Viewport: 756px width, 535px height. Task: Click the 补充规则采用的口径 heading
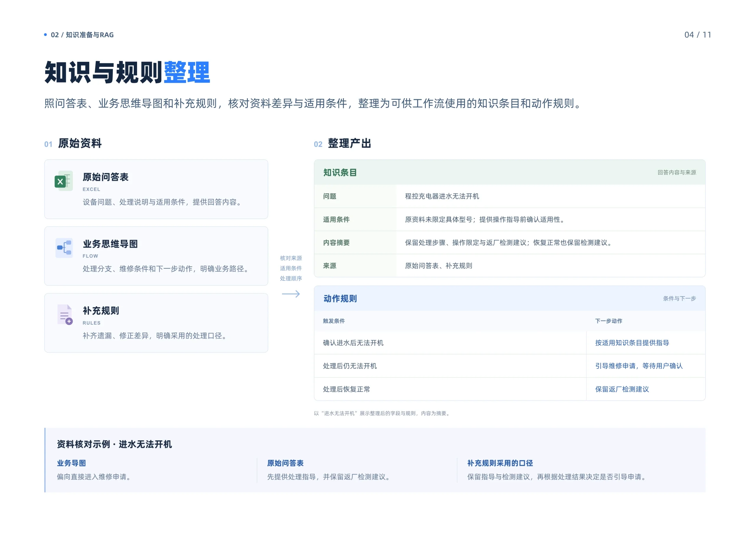coord(500,463)
